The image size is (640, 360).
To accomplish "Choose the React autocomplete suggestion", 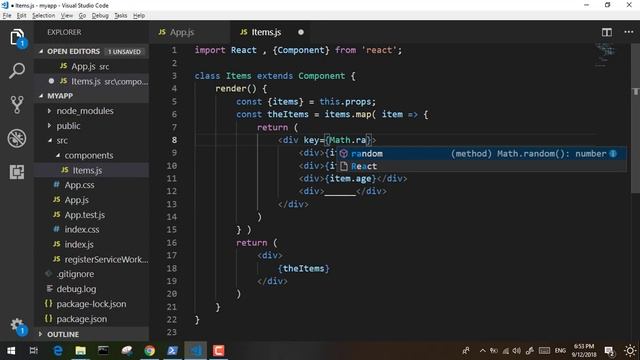I will (x=481, y=166).
